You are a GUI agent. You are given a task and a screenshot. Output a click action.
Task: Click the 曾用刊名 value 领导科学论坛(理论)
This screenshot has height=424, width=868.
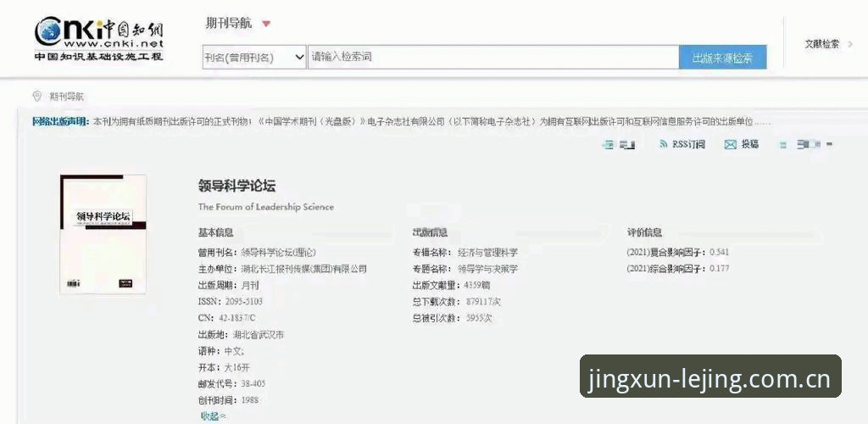click(278, 253)
